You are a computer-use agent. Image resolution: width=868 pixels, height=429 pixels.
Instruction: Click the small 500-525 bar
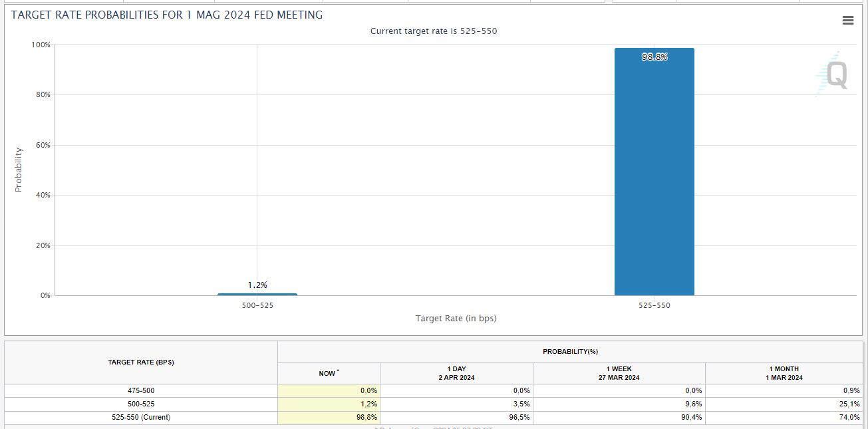coord(257,294)
